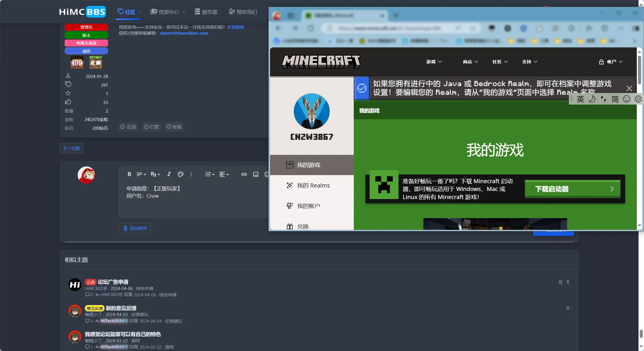Go to 下一主题 link
This screenshot has width=644, height=351.
tap(71, 148)
